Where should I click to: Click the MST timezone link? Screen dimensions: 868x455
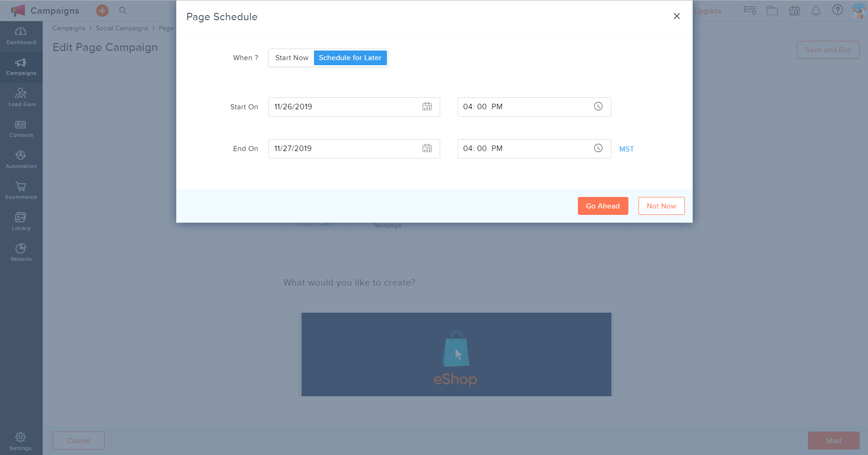tap(627, 149)
